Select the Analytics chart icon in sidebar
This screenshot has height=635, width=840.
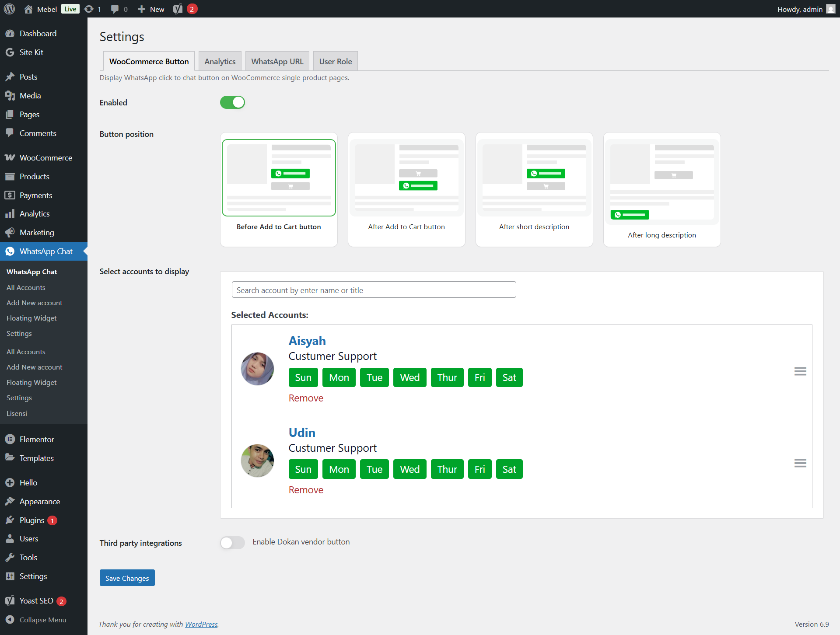[x=10, y=213]
